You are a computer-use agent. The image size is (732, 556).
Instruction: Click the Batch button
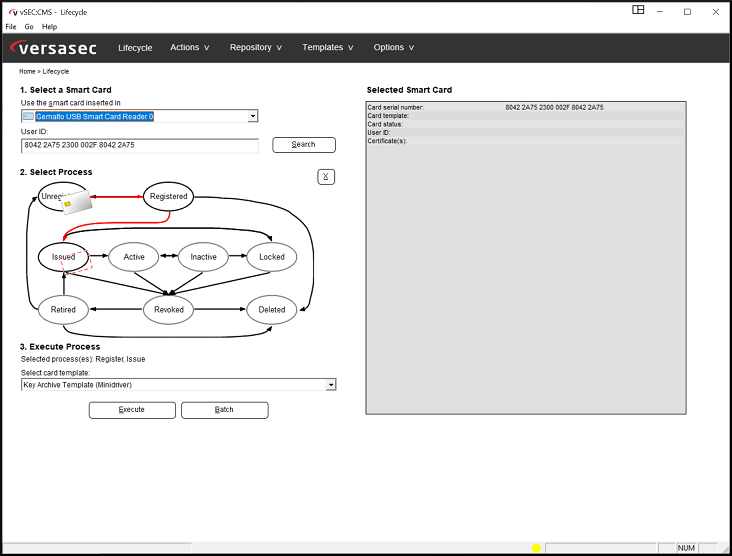225,410
